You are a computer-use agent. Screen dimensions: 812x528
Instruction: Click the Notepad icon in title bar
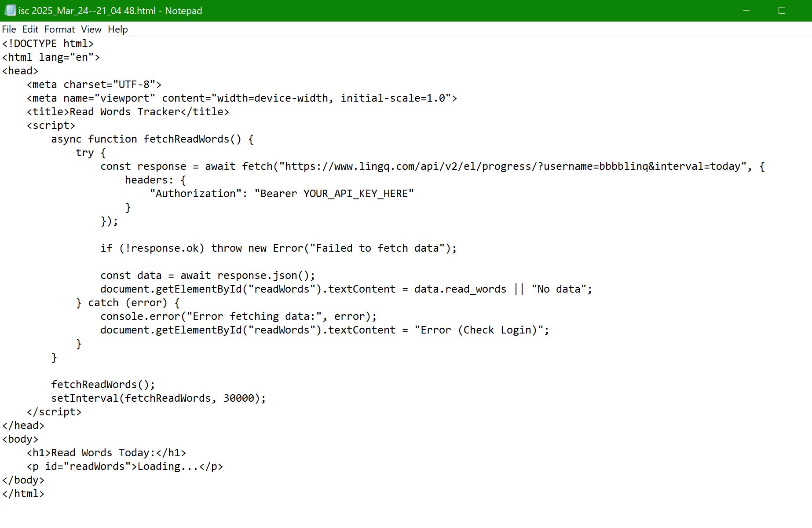pos(10,11)
